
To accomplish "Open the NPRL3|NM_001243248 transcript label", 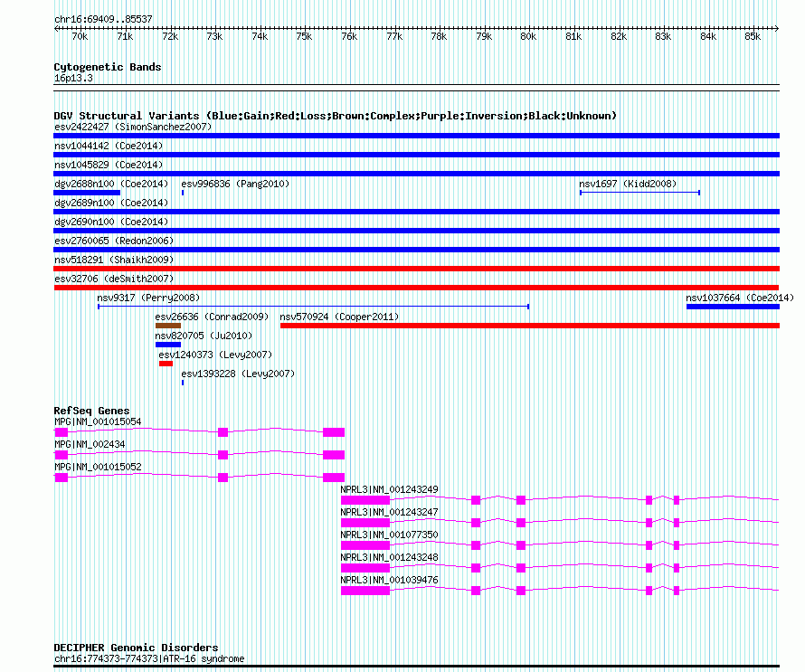I will 389,557.
